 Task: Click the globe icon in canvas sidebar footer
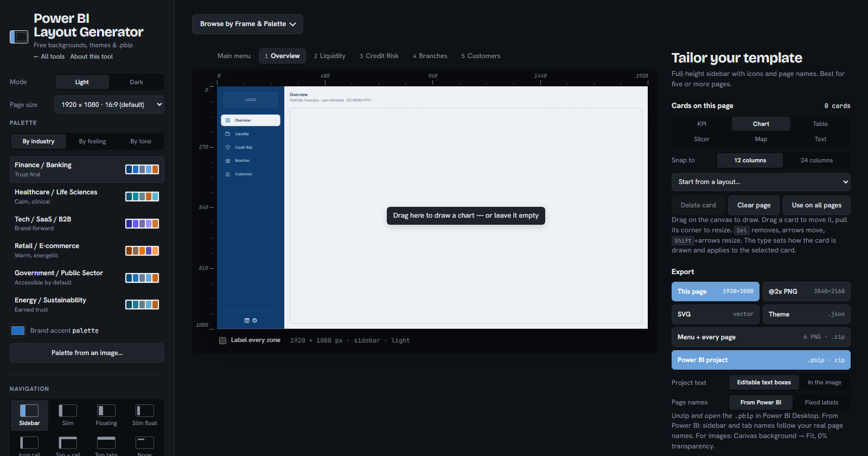pos(255,320)
